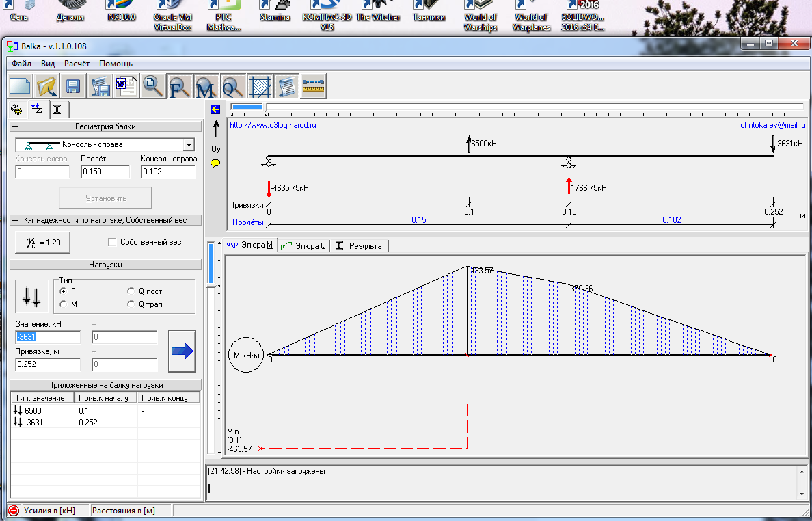Open КОМПАС-3D V15 desktop shortcut
Image resolution: width=812 pixels, height=521 pixels.
(x=327, y=16)
